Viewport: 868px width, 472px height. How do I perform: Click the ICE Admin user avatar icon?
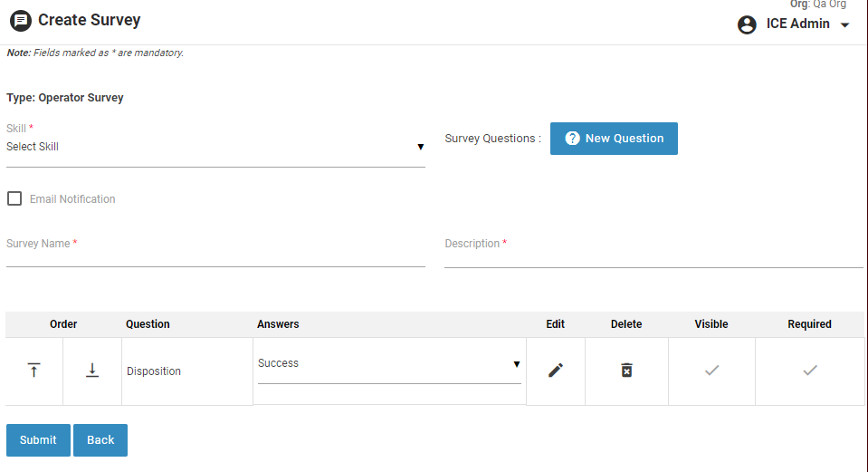click(747, 24)
